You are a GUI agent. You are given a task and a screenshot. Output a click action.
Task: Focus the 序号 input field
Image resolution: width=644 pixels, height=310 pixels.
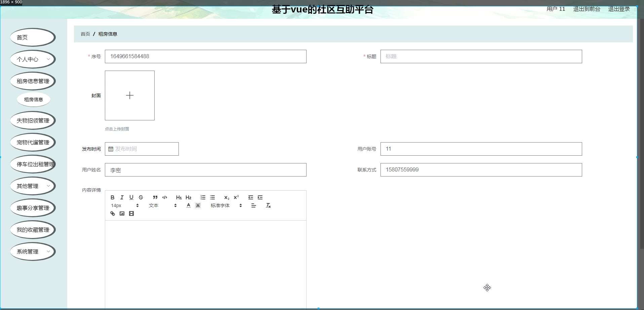tap(206, 56)
